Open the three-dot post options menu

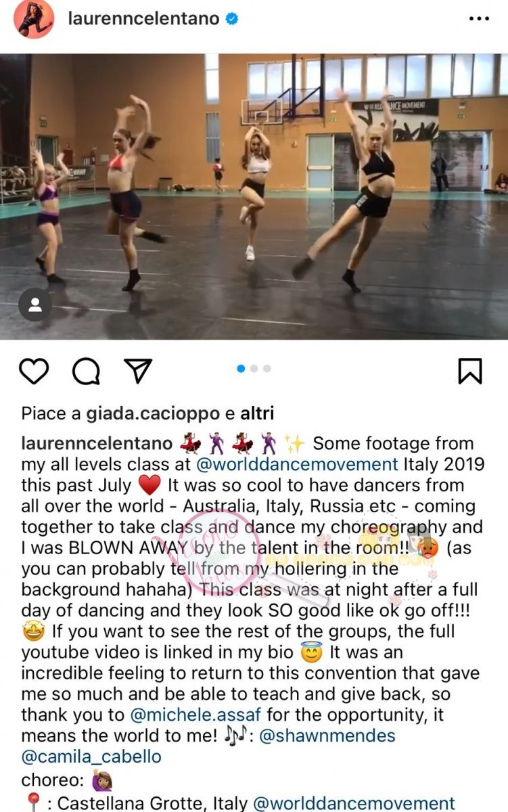point(478,19)
